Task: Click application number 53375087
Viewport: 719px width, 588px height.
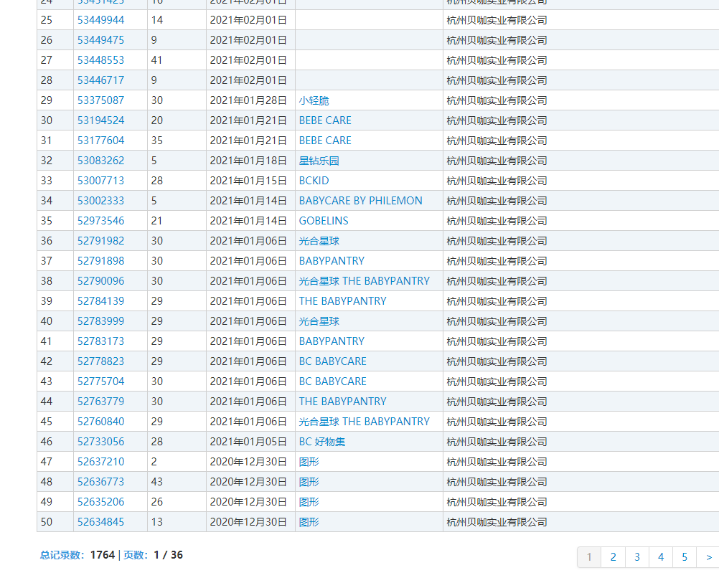Action: [x=100, y=100]
